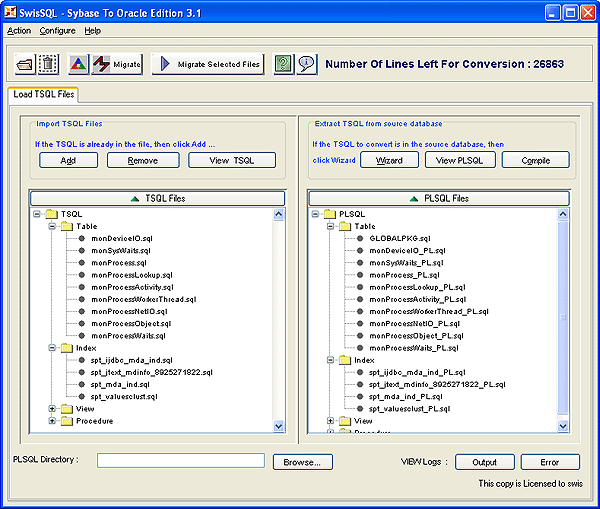Collapse the TSQL root folder
Viewport: 600px width, 509px height.
[x=37, y=214]
